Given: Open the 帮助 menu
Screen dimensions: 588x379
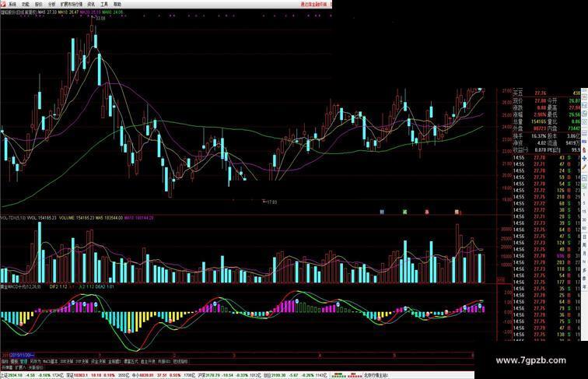Looking at the screenshot, I should [x=117, y=5].
